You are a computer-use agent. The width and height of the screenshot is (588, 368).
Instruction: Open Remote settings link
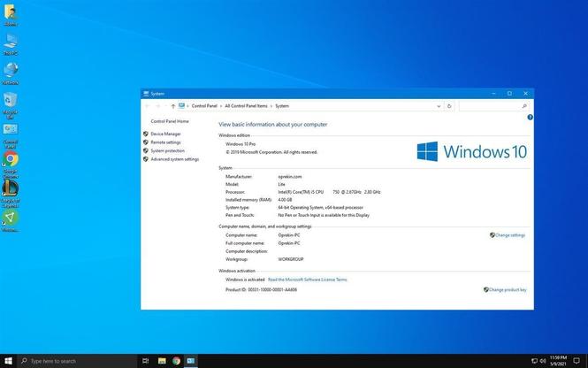[165, 142]
